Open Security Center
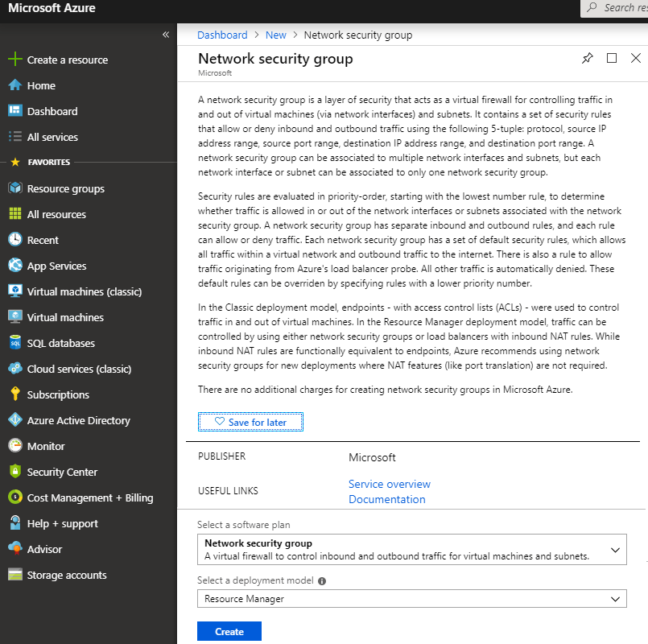Image resolution: width=648 pixels, height=644 pixels. point(67,472)
